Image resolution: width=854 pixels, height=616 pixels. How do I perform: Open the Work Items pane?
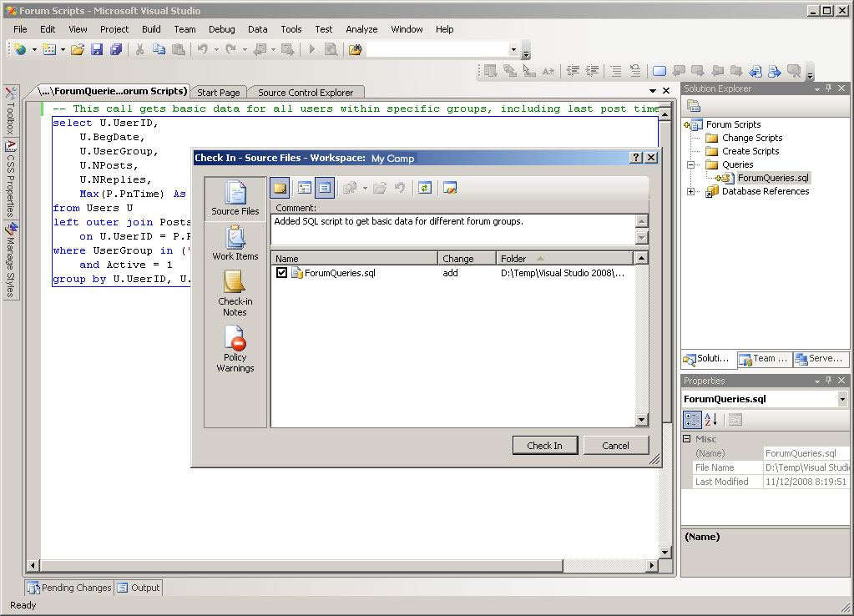coord(235,244)
